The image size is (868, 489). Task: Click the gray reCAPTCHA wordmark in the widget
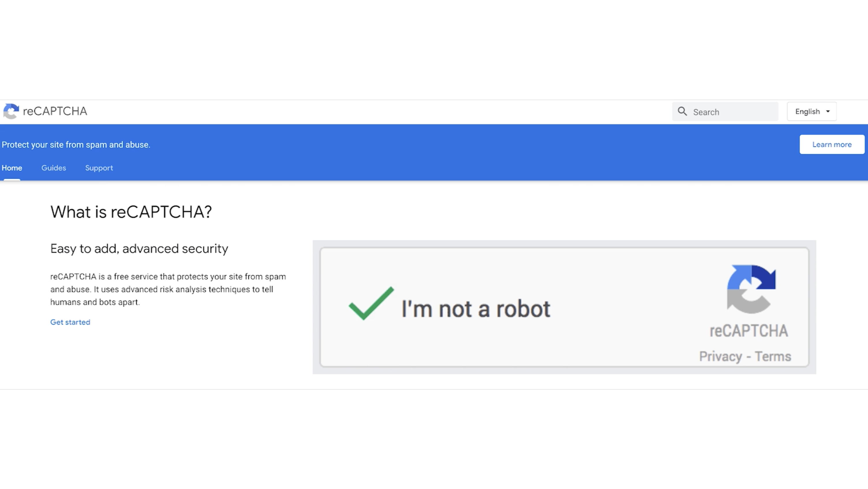coord(749,331)
